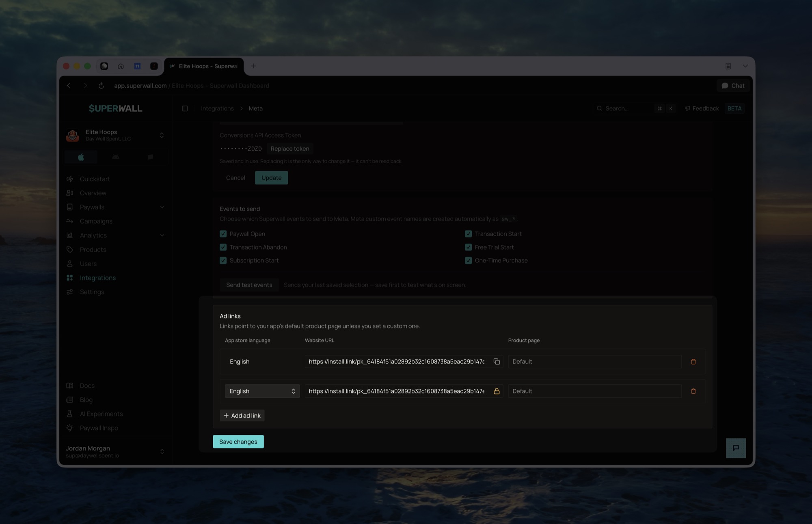The width and height of the screenshot is (812, 524).
Task: Open the English app store language dropdown
Action: click(262, 391)
